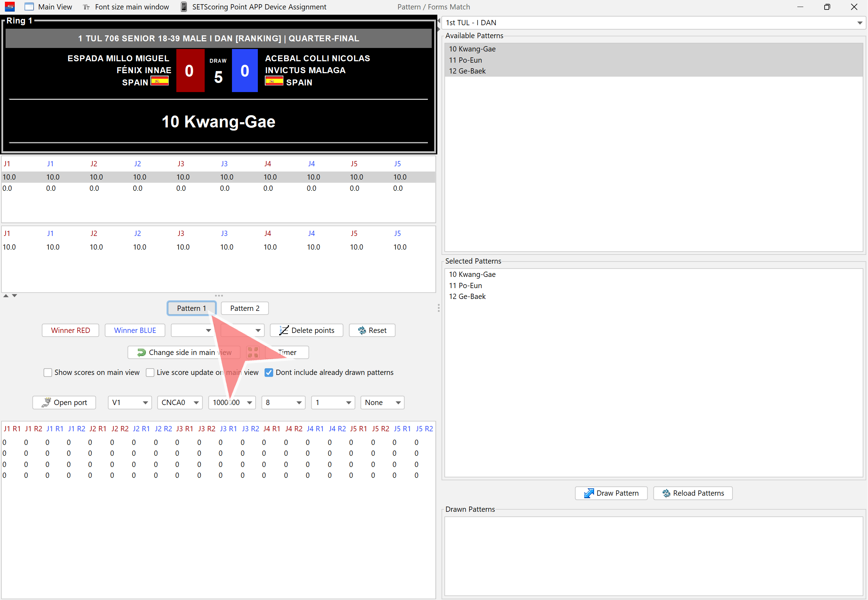Click the Reset refresh icon
Viewport: 868px width, 600px height.
pyautogui.click(x=362, y=330)
